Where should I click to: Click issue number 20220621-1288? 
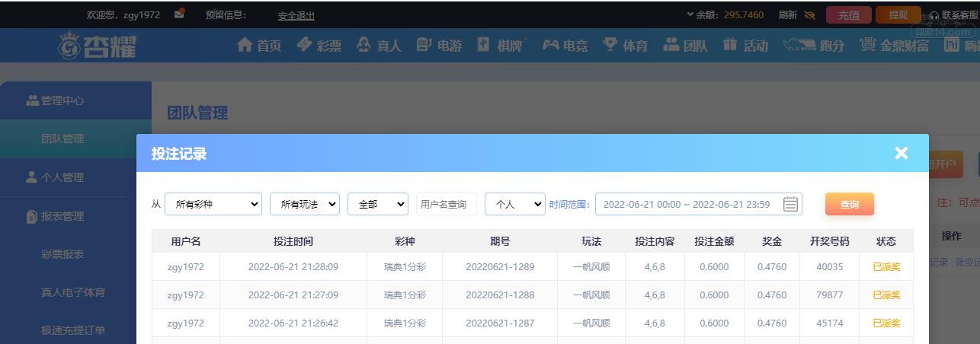[500, 295]
